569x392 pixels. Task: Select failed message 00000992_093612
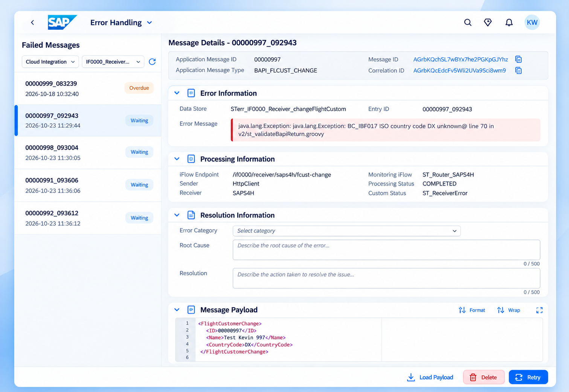88,218
